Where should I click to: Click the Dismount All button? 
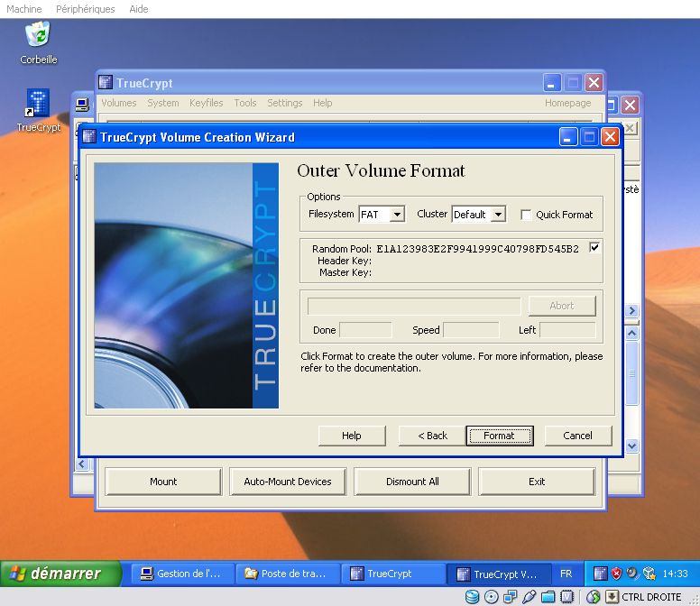tap(412, 482)
